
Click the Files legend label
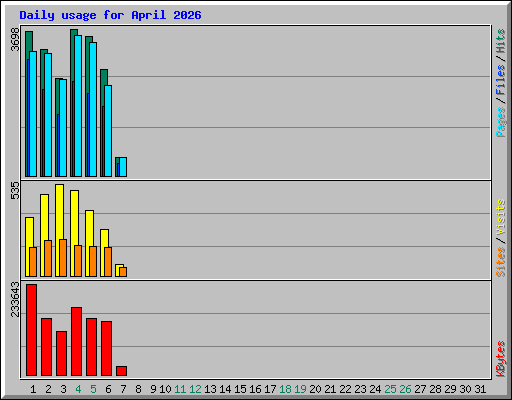[501, 79]
